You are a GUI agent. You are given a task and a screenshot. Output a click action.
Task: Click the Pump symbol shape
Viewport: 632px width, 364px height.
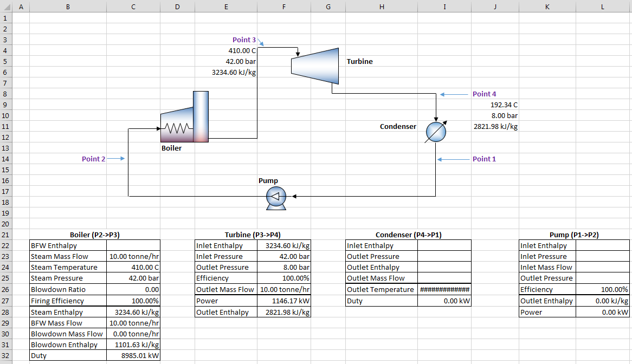[276, 198]
